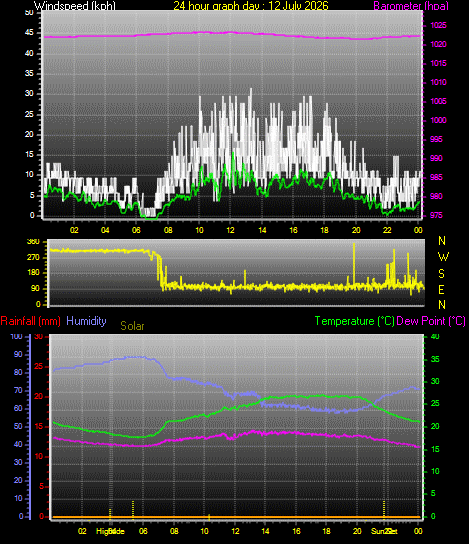Click the "Dew Point (°C)" legend label
Image resolution: width=469 pixels, height=544 pixels.
click(x=431, y=321)
